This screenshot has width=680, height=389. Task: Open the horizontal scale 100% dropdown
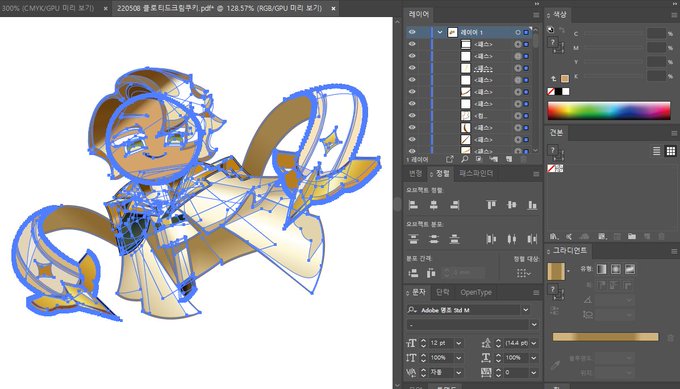click(x=534, y=358)
